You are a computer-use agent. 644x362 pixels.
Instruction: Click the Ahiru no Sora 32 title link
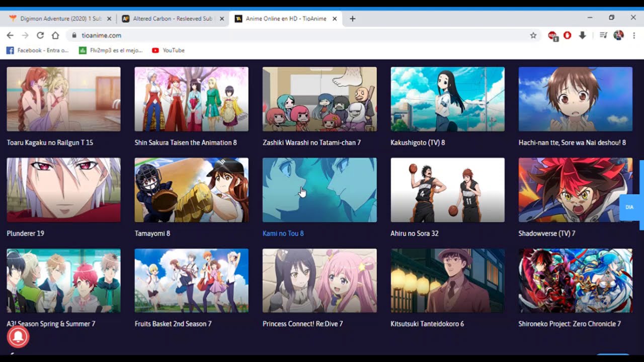click(x=415, y=233)
